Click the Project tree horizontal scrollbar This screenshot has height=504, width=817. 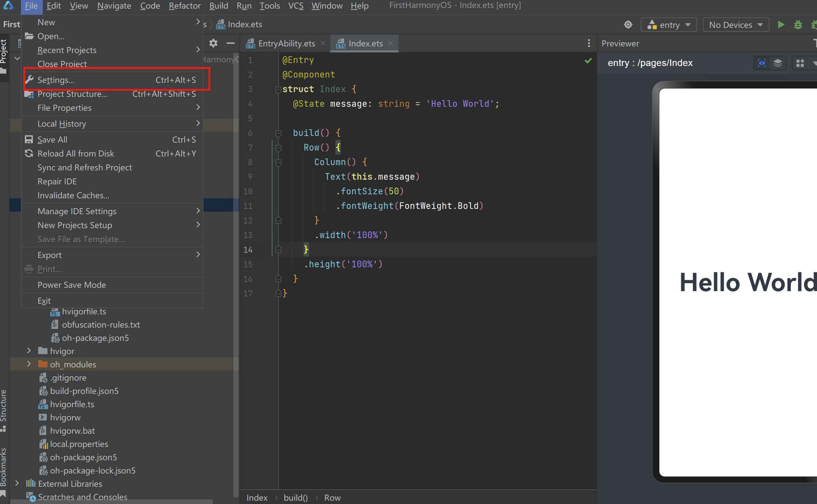(x=112, y=501)
